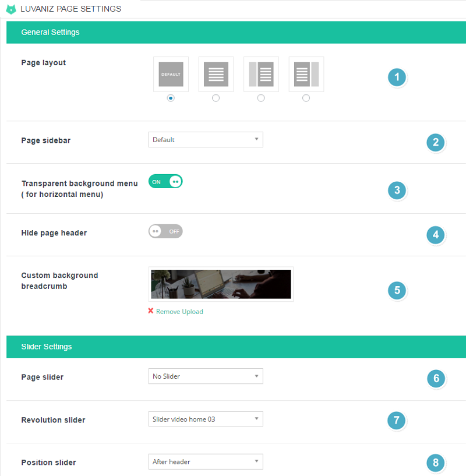The width and height of the screenshot is (466, 476).
Task: Choose the right sidebar layout icon
Action: click(306, 74)
